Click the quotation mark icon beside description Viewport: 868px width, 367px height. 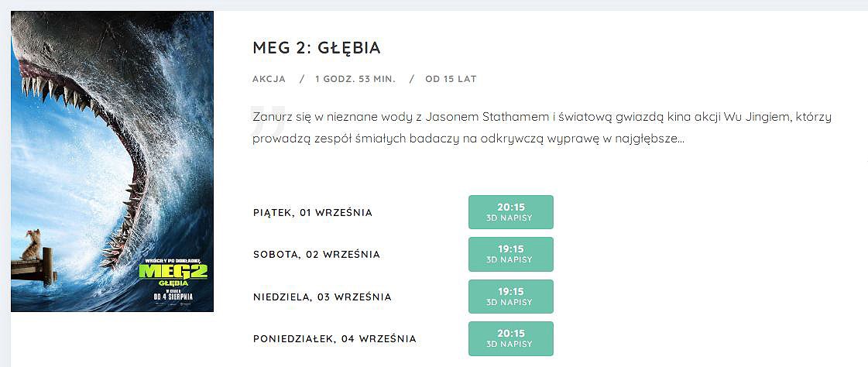pyautogui.click(x=268, y=121)
